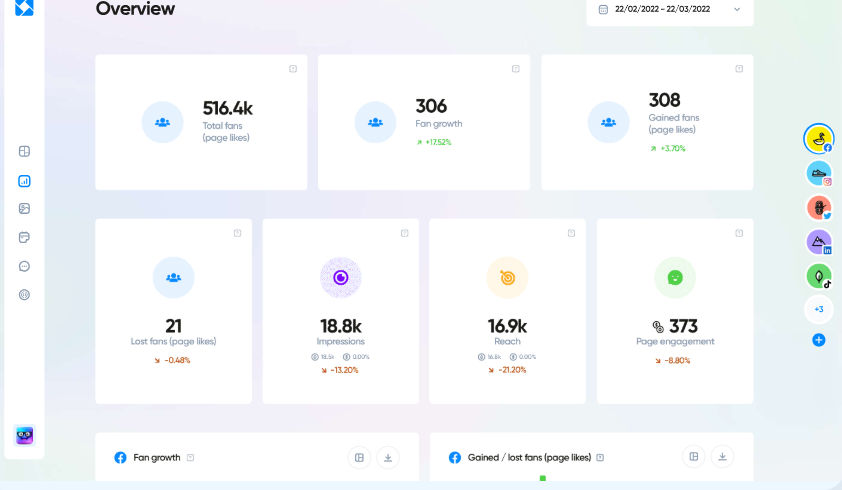
Task: Click the target goals sidebar icon
Action: pyautogui.click(x=24, y=295)
